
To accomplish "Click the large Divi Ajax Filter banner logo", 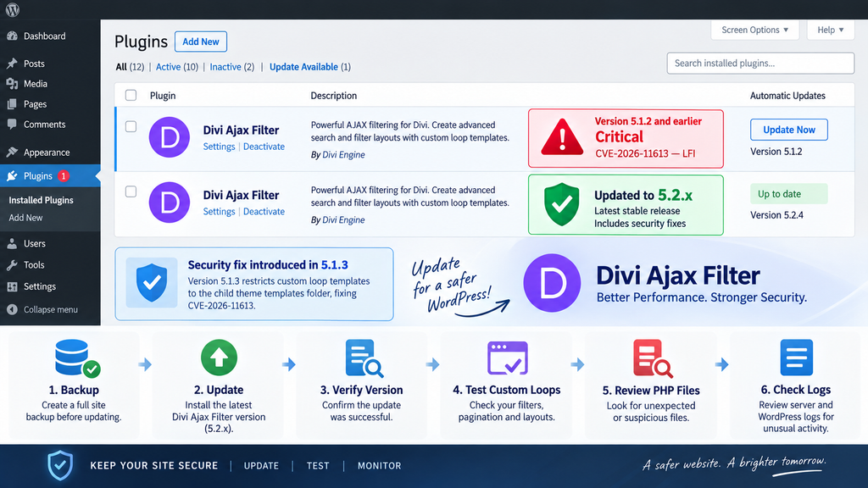I will tap(552, 283).
